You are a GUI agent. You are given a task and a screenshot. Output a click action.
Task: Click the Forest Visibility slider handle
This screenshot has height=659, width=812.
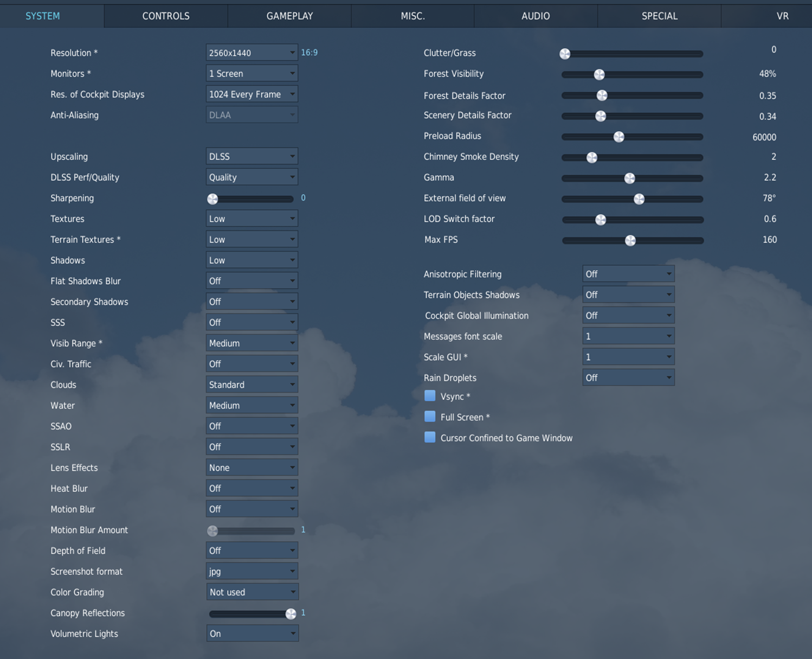pos(599,74)
